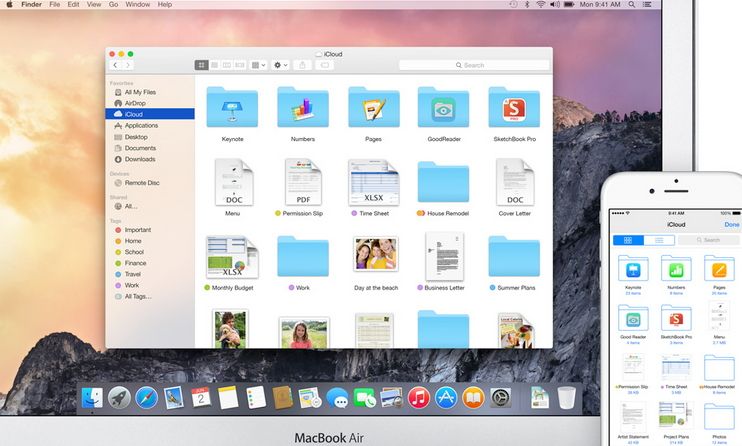Image resolution: width=742 pixels, height=446 pixels.
Task: Switch Finder to list view
Action: [214, 65]
